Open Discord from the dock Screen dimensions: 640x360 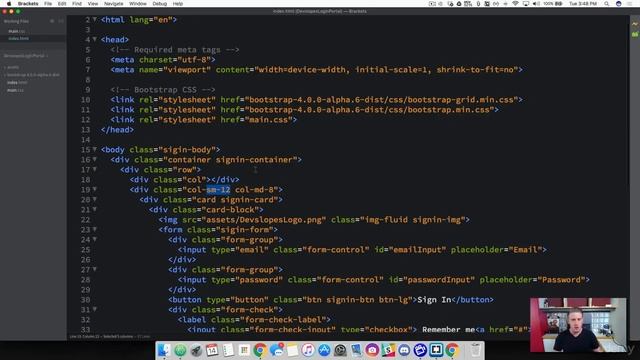404,350
